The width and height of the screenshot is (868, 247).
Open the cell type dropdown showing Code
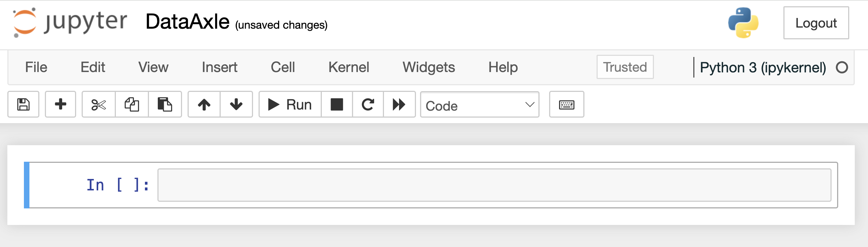[479, 105]
